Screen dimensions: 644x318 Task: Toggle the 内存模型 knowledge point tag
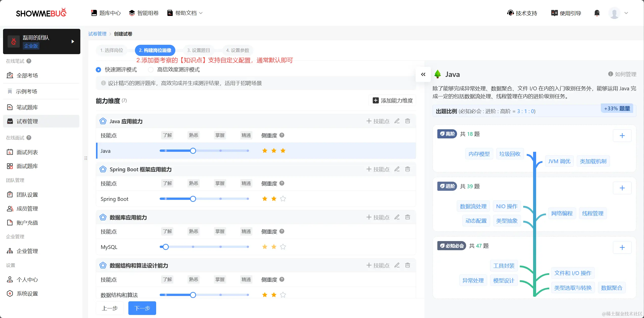click(x=479, y=154)
